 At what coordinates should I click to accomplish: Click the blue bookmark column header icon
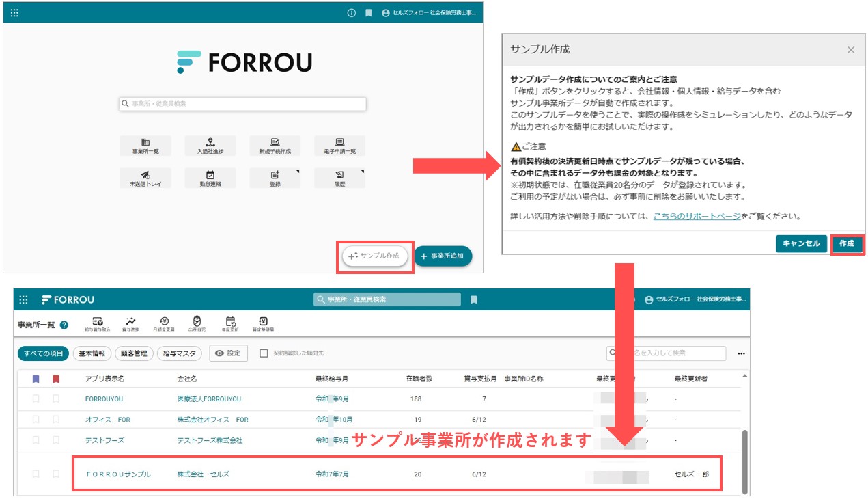[36, 379]
